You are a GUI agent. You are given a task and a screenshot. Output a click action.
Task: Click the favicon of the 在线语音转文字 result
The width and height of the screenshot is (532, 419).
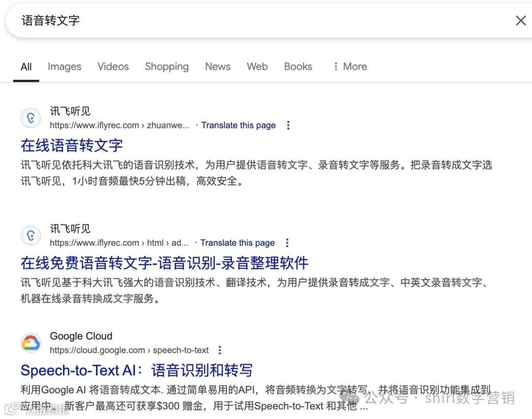(x=31, y=118)
